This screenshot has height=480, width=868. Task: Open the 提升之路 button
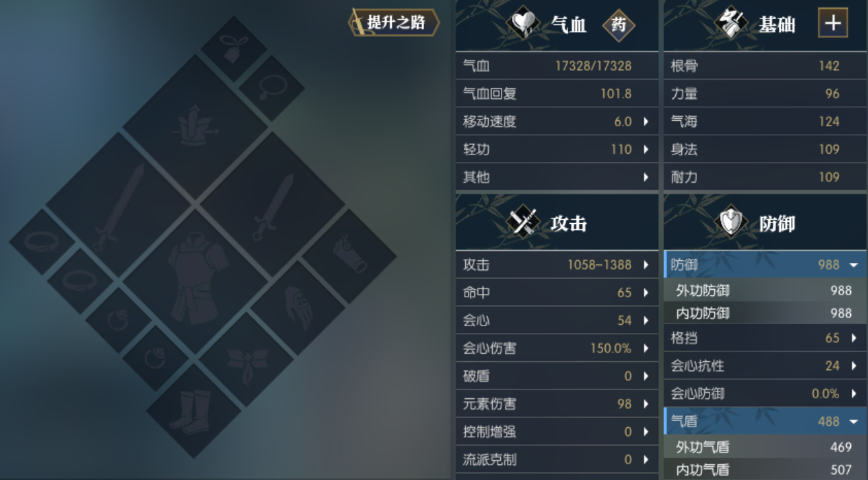tap(395, 22)
